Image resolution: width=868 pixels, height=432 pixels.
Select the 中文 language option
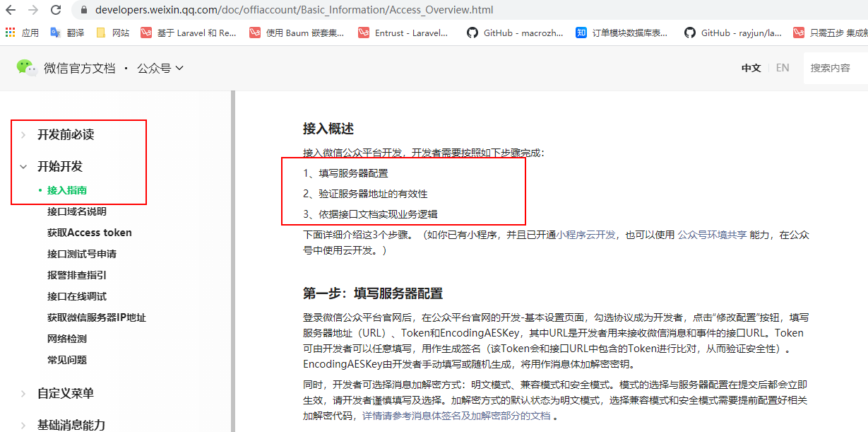pyautogui.click(x=751, y=68)
